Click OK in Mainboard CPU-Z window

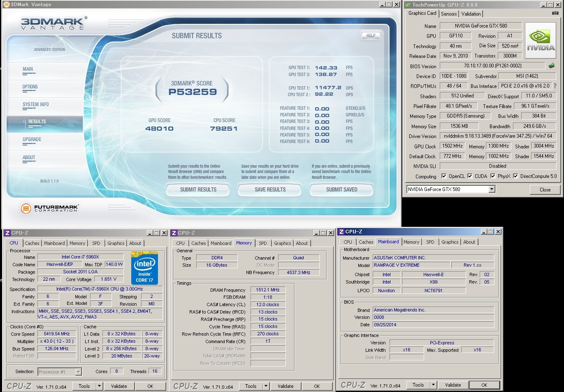pyautogui.click(x=484, y=385)
